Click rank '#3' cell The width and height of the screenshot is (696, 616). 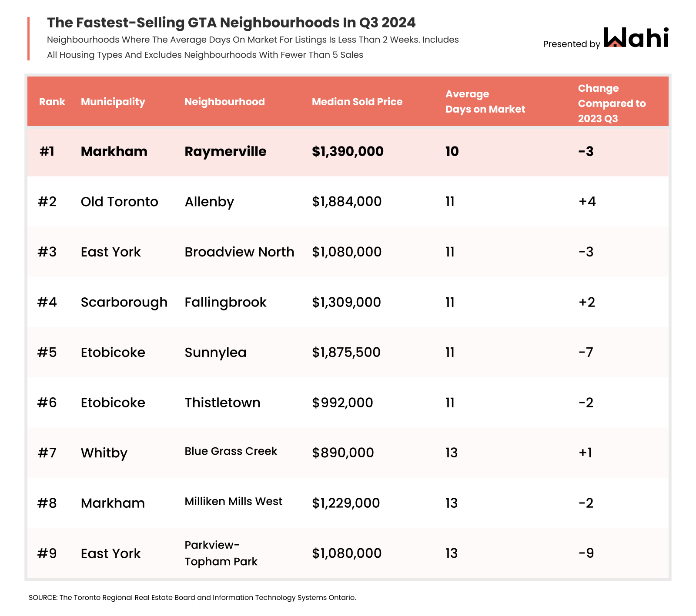(x=47, y=252)
